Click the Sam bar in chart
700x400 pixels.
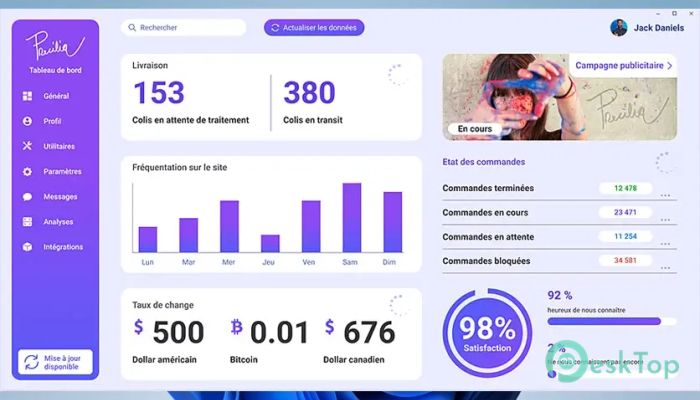pos(352,218)
